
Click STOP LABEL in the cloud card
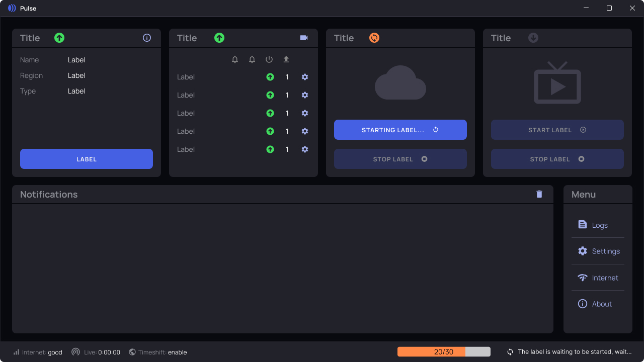400,159
